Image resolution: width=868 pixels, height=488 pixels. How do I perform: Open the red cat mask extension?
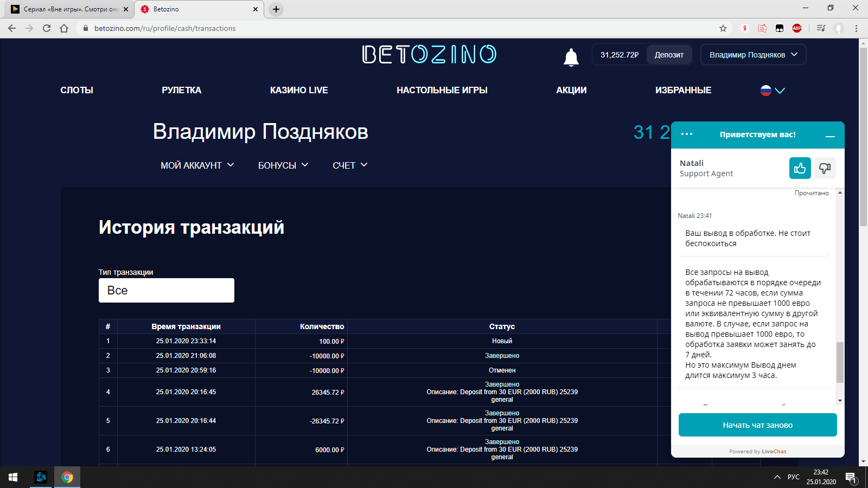[x=762, y=28]
